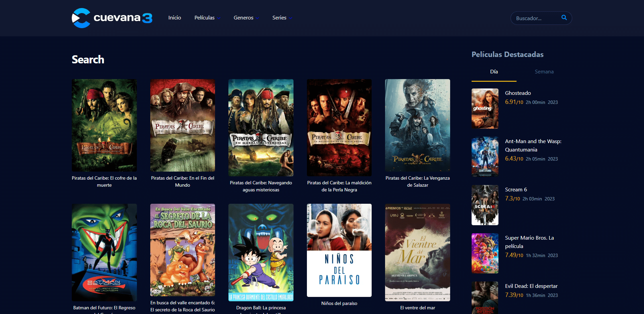Image resolution: width=644 pixels, height=314 pixels.
Task: Open the Series menu
Action: click(279, 18)
